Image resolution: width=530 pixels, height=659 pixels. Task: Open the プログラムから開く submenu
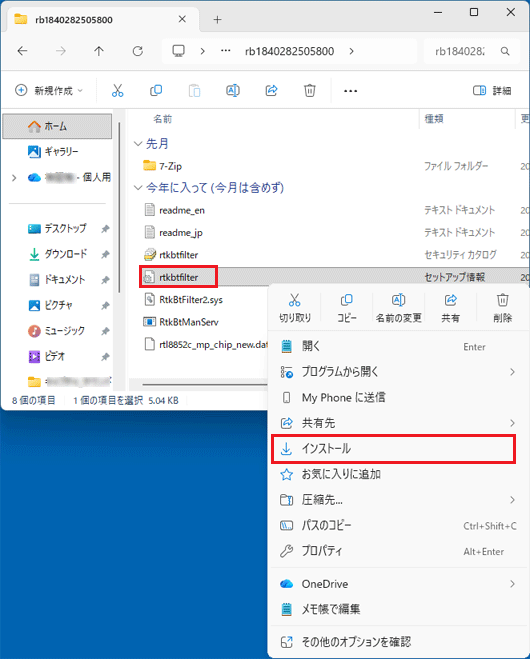(x=398, y=372)
